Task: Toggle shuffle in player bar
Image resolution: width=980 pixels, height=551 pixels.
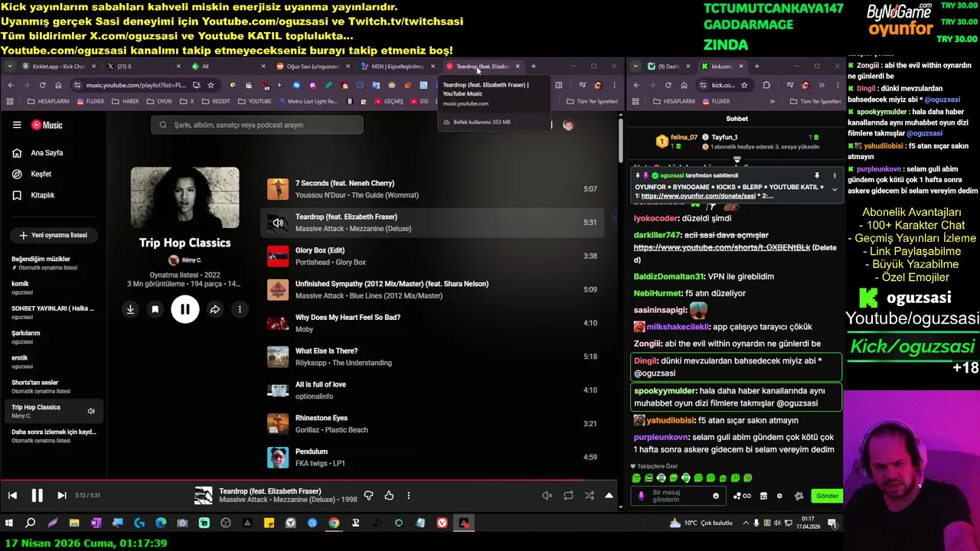Action: point(589,495)
